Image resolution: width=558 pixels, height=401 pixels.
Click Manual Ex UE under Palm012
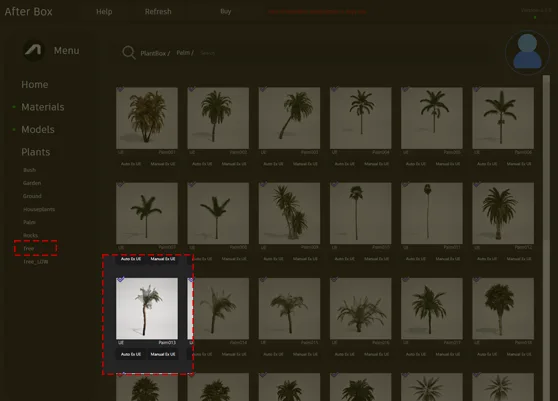(x=519, y=259)
